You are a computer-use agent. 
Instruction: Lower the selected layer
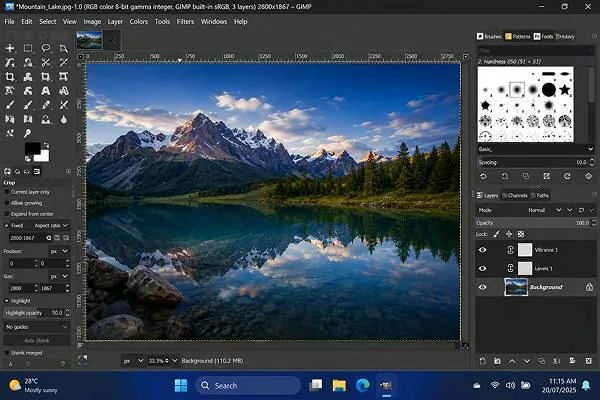[527, 361]
